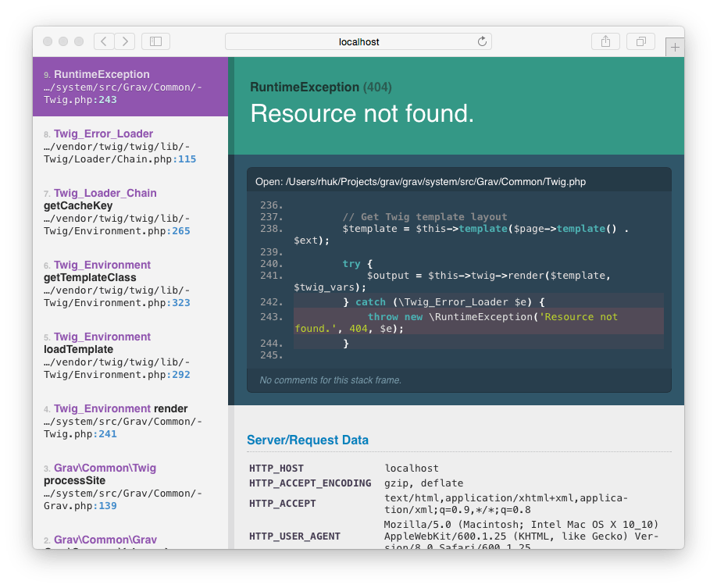Go forward using the forward arrow
The height and width of the screenshot is (588, 717).
click(x=124, y=41)
